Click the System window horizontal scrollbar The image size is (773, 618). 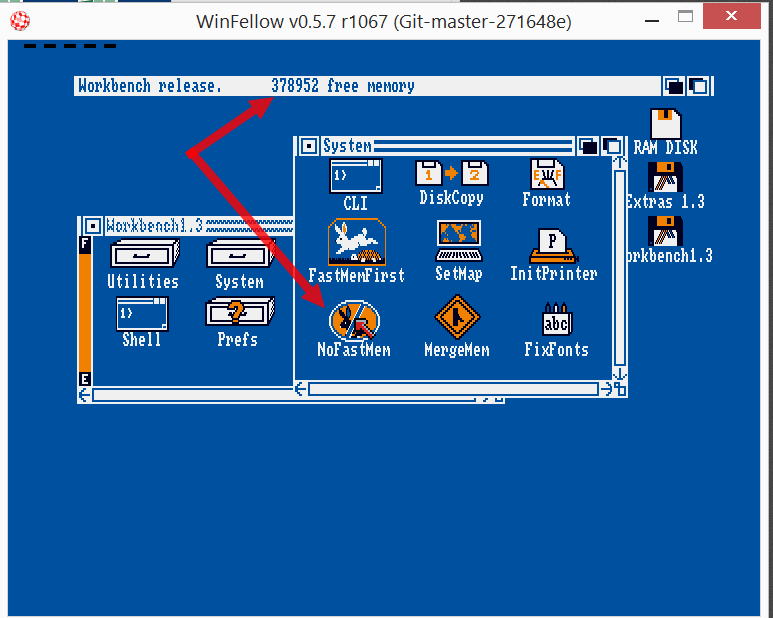[454, 389]
